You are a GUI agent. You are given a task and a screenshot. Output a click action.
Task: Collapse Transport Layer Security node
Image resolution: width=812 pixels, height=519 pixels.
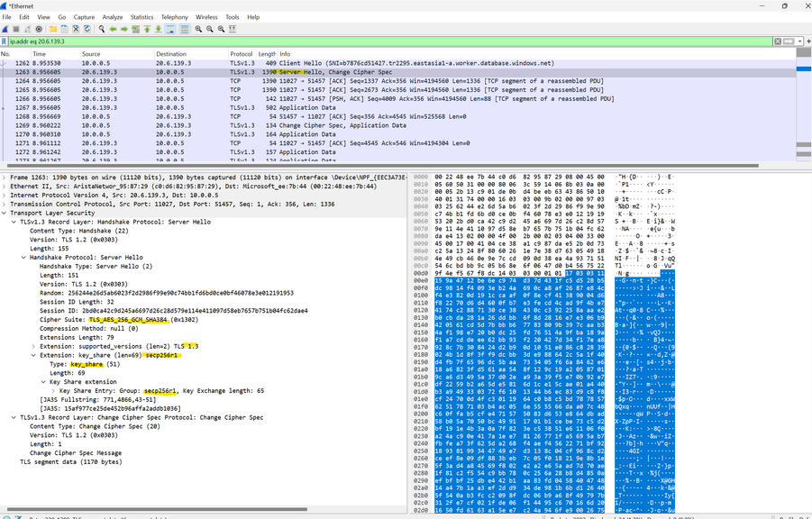[5, 213]
